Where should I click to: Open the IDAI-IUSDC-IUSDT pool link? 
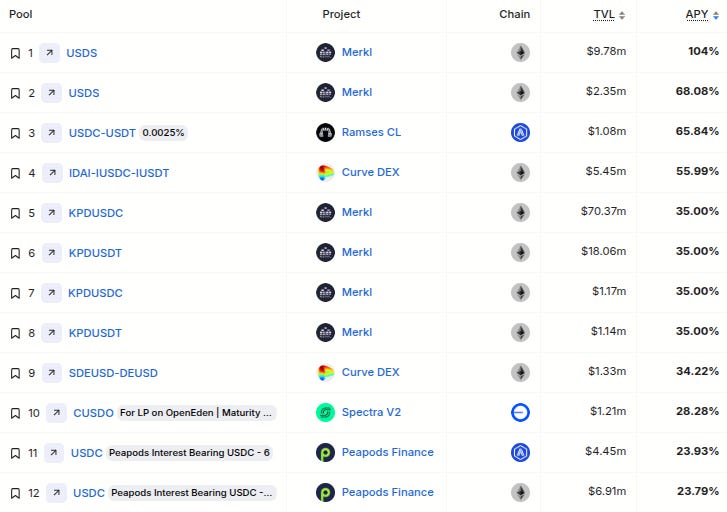(119, 173)
